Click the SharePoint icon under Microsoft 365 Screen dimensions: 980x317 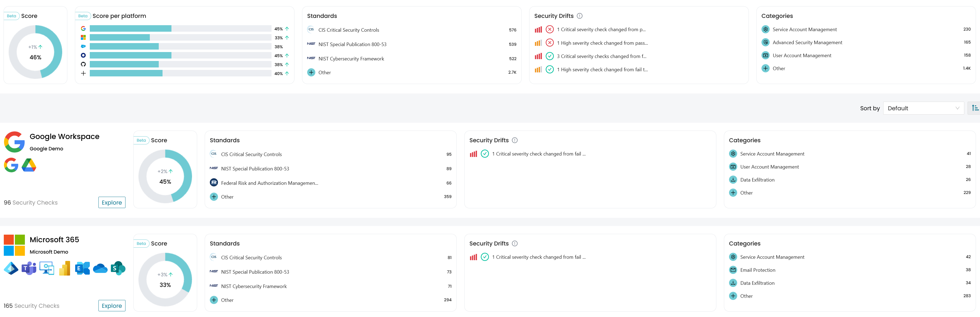point(118,269)
